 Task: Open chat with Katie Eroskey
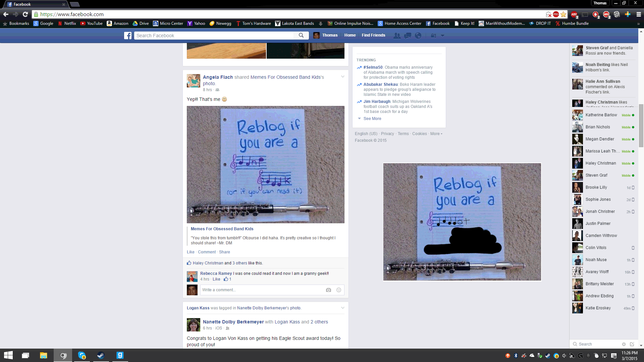[x=603, y=308]
